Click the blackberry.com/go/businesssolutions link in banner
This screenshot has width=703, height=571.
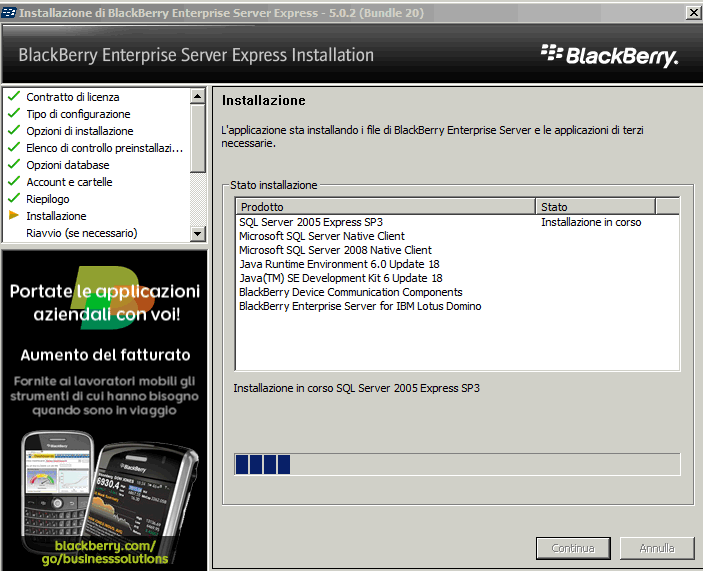pyautogui.click(x=105, y=552)
